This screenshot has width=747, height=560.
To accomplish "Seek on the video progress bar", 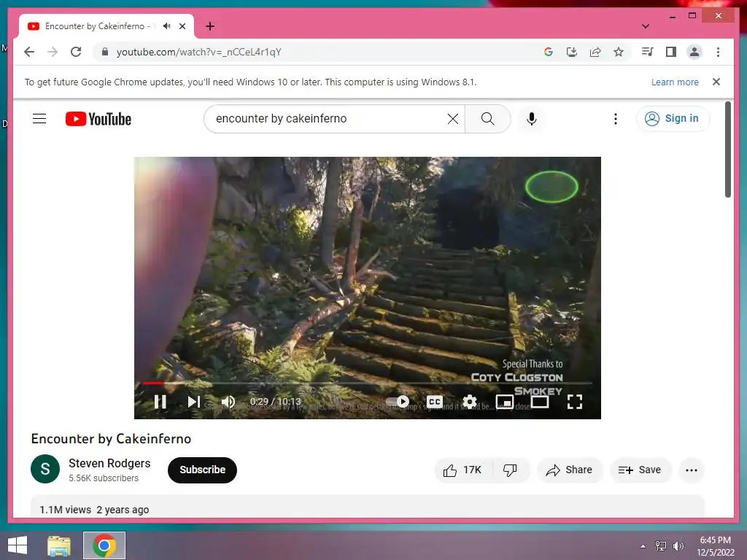I will pyautogui.click(x=368, y=383).
